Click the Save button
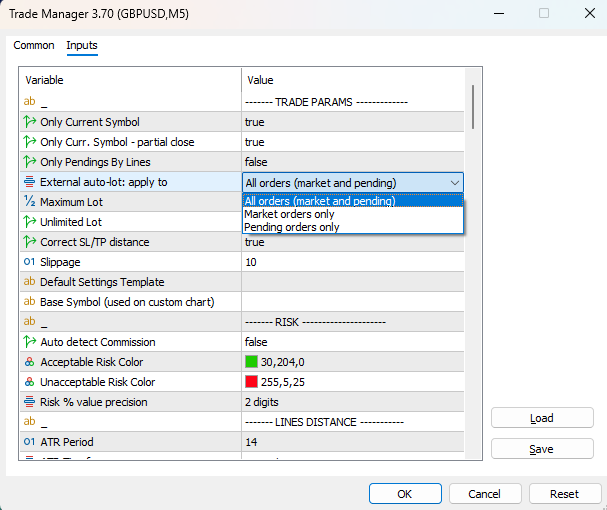Image resolution: width=607 pixels, height=510 pixels. pyautogui.click(x=542, y=449)
